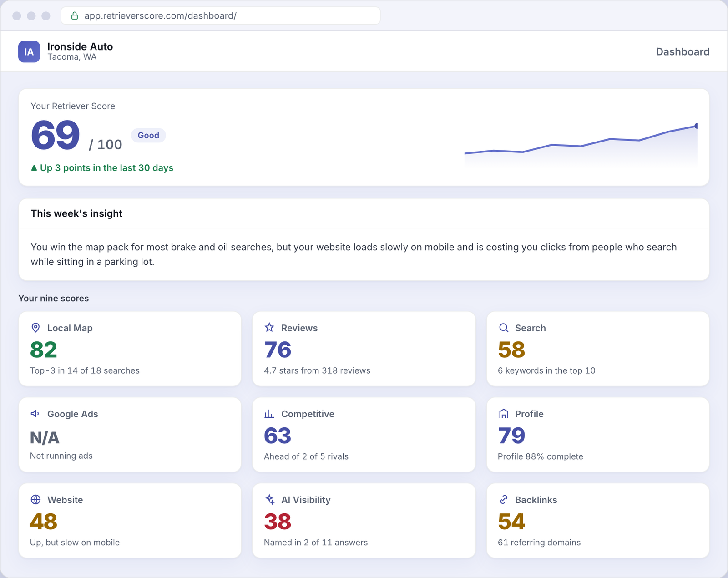
Task: Open the Local Map score 82 card
Action: pos(130,349)
